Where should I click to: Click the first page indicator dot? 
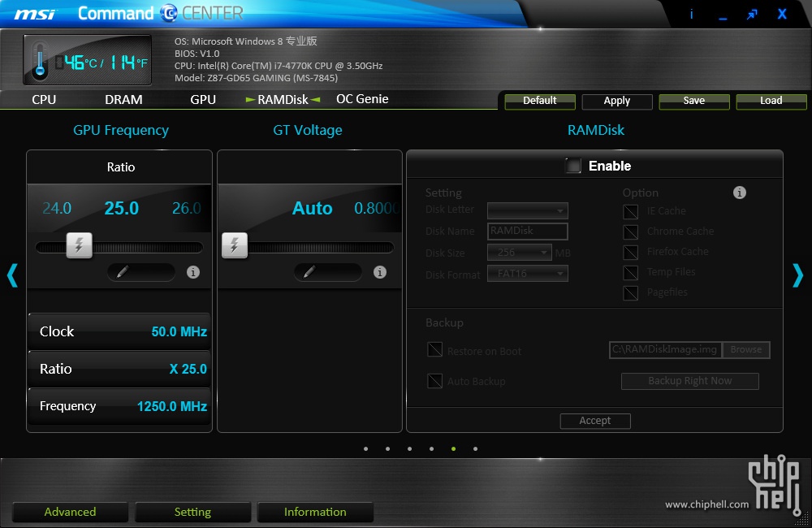366,448
